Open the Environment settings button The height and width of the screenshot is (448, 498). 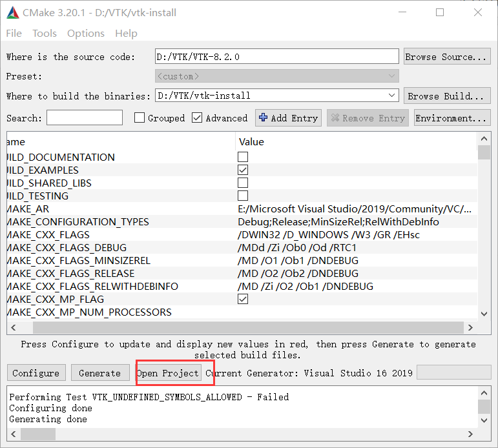click(x=452, y=118)
